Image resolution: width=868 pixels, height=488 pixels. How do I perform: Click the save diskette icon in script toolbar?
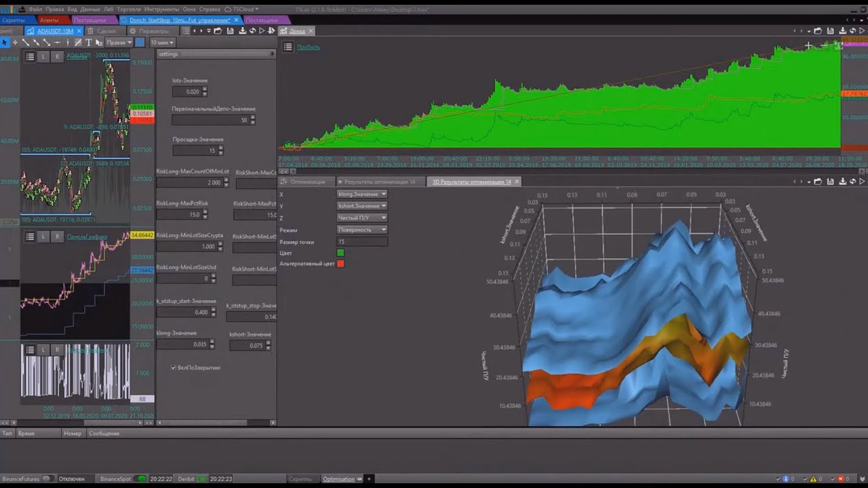(231, 31)
